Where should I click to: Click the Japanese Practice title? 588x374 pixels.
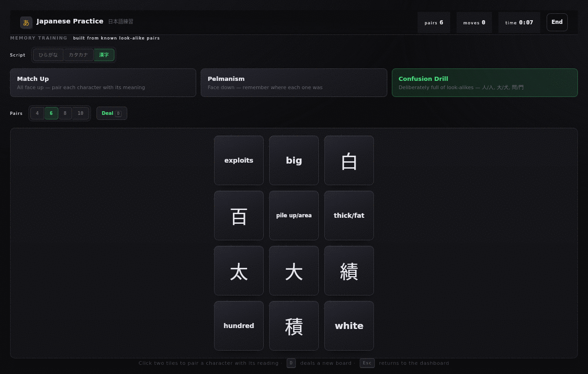tap(70, 21)
